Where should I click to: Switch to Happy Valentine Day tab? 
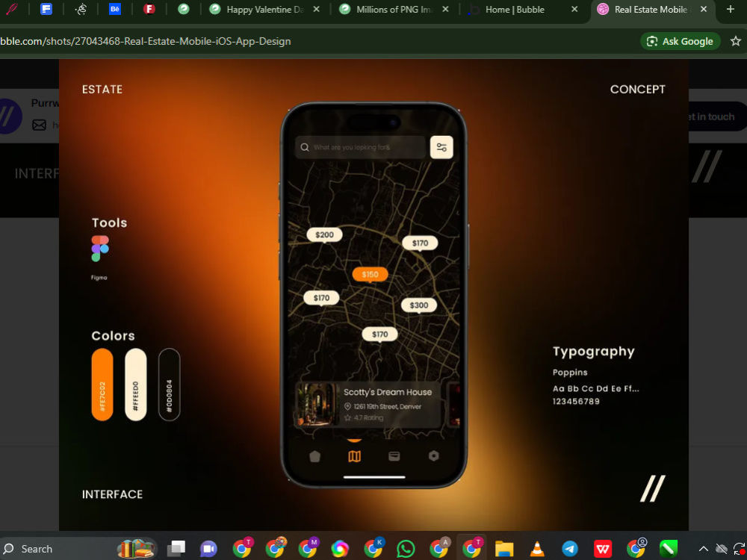[265, 10]
